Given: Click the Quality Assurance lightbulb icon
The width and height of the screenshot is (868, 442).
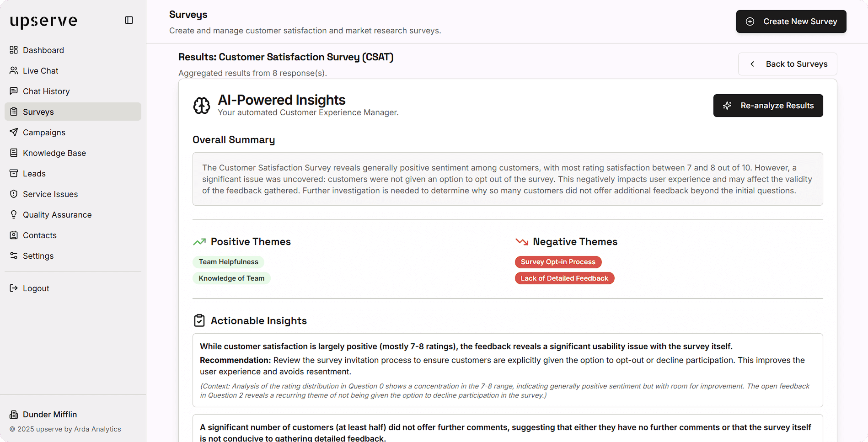Looking at the screenshot, I should pos(14,214).
